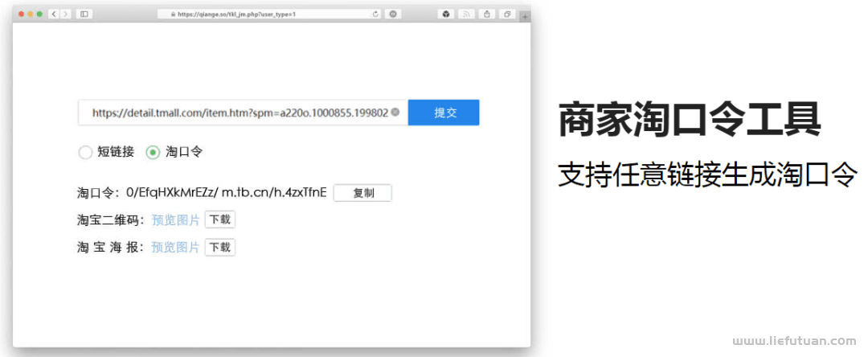Open 预览图片 link for 淘宝二维码
Image resolution: width=868 pixels, height=357 pixels.
coord(175,220)
